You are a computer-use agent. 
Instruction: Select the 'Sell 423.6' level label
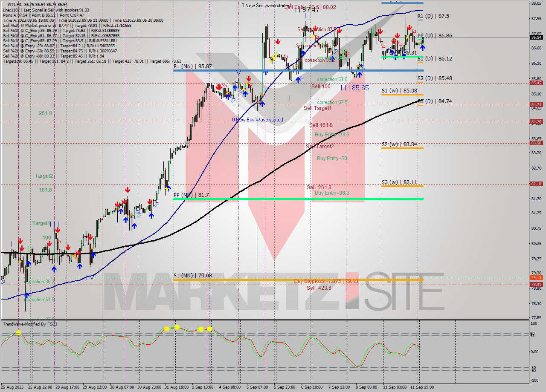pos(319,288)
